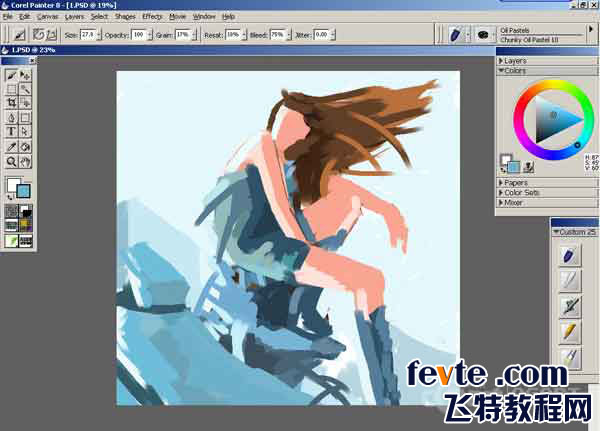This screenshot has height=431, width=600.
Task: Click the brush Size input field
Action: [88, 35]
